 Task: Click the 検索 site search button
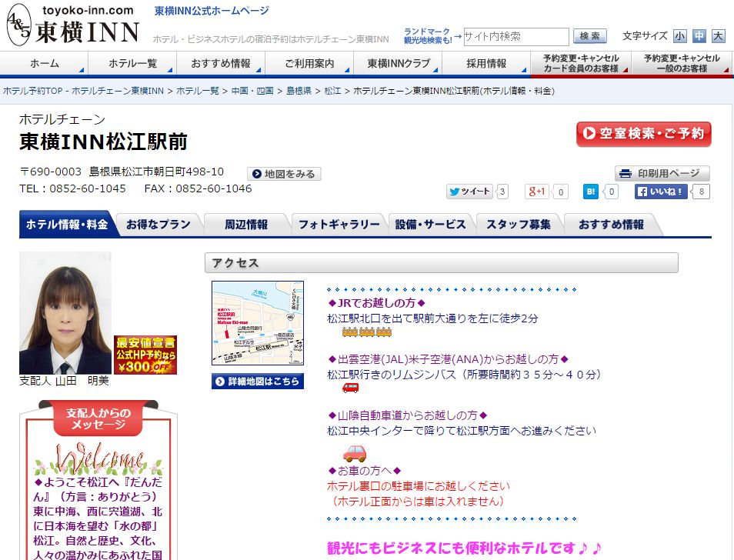pyautogui.click(x=590, y=36)
